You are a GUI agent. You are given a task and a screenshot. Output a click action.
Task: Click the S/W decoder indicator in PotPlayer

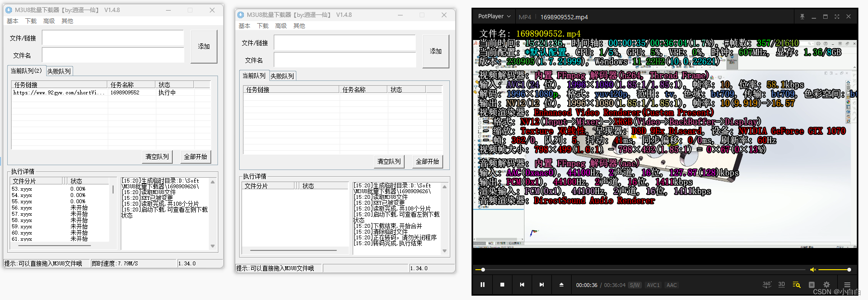pyautogui.click(x=635, y=285)
